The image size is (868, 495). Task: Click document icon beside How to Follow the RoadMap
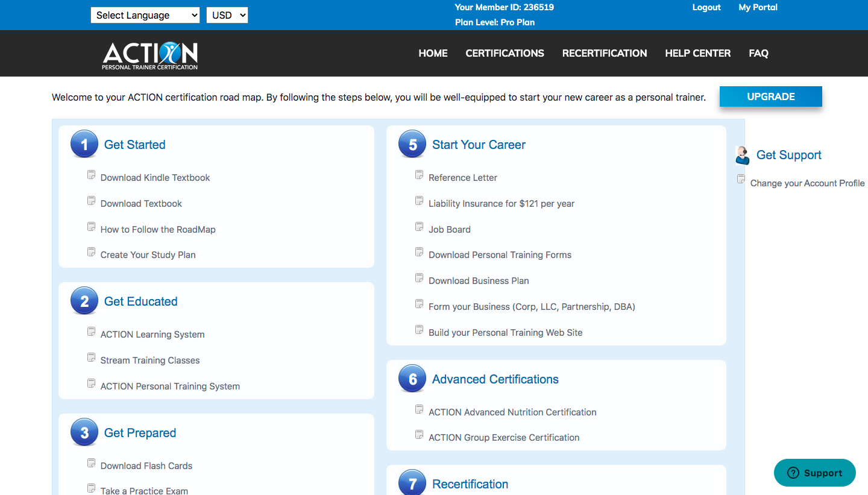(x=91, y=227)
